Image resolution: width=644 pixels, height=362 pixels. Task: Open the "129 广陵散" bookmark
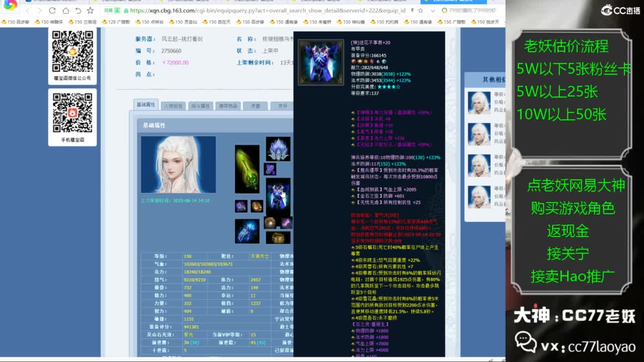pyautogui.click(x=115, y=22)
